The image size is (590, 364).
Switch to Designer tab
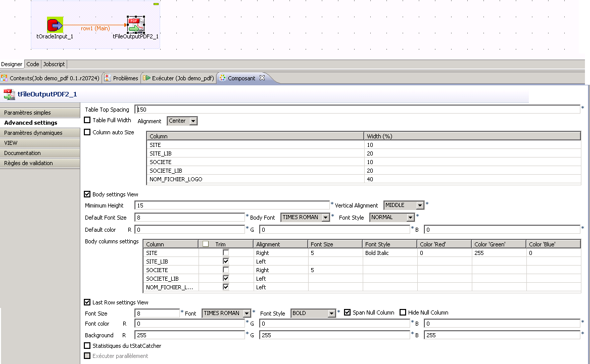pos(12,64)
